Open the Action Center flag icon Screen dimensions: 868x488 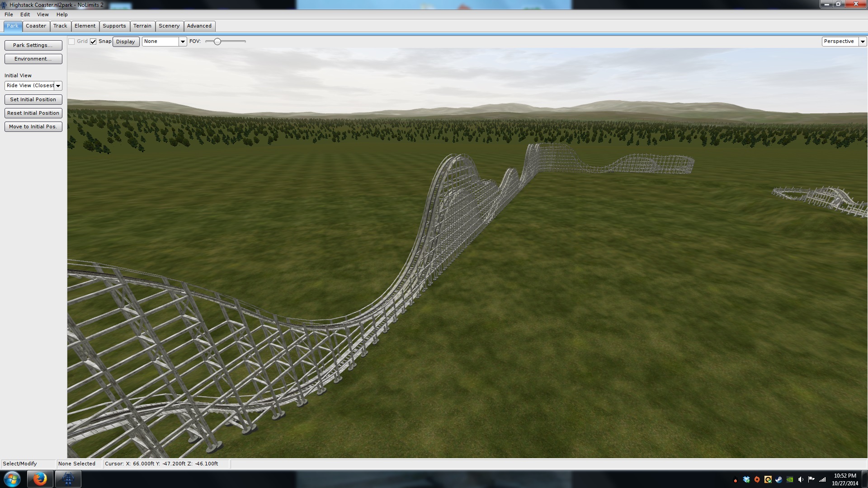[811, 479]
